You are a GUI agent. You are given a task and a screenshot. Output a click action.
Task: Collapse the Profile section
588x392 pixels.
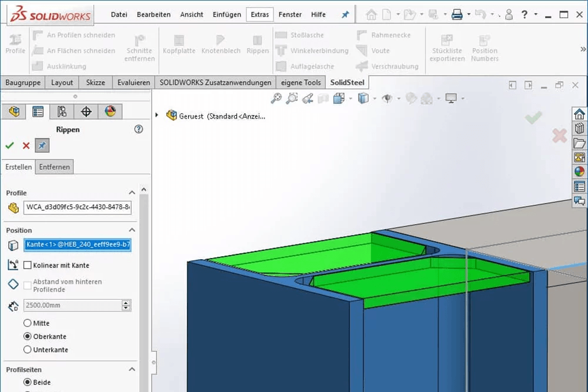(x=133, y=193)
